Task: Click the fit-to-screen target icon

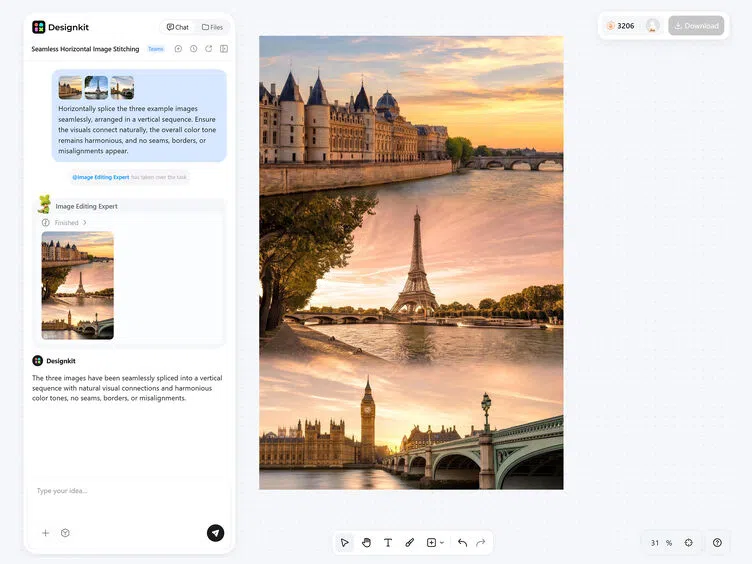Action: [689, 542]
